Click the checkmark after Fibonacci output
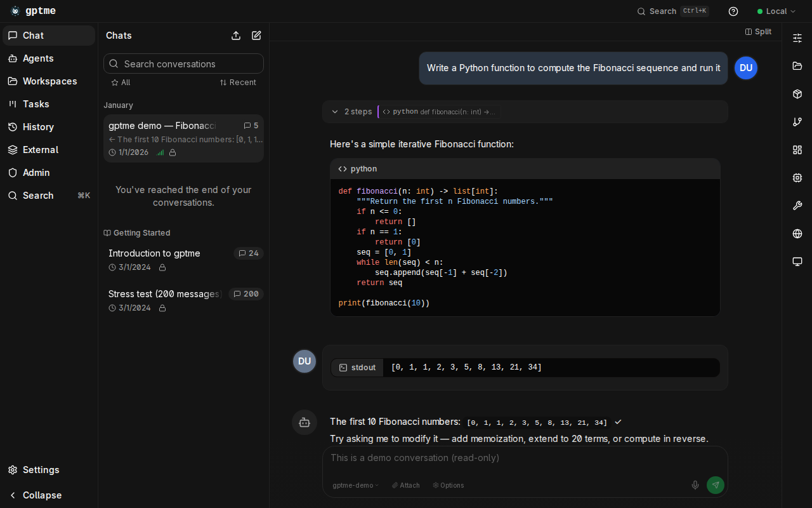 [618, 422]
